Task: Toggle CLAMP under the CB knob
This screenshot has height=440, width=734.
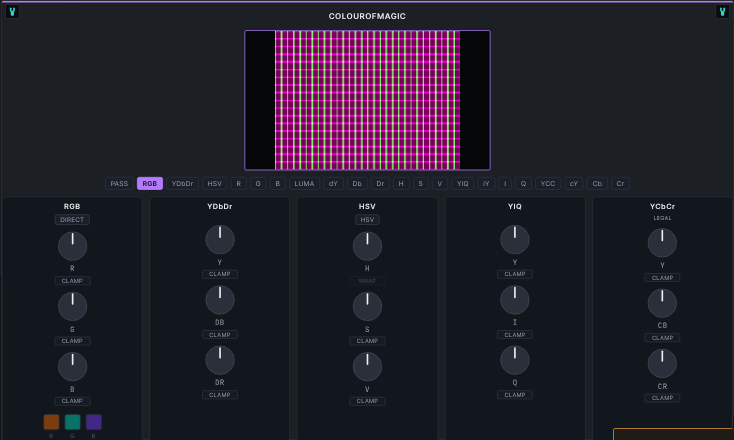Action: pos(662,337)
